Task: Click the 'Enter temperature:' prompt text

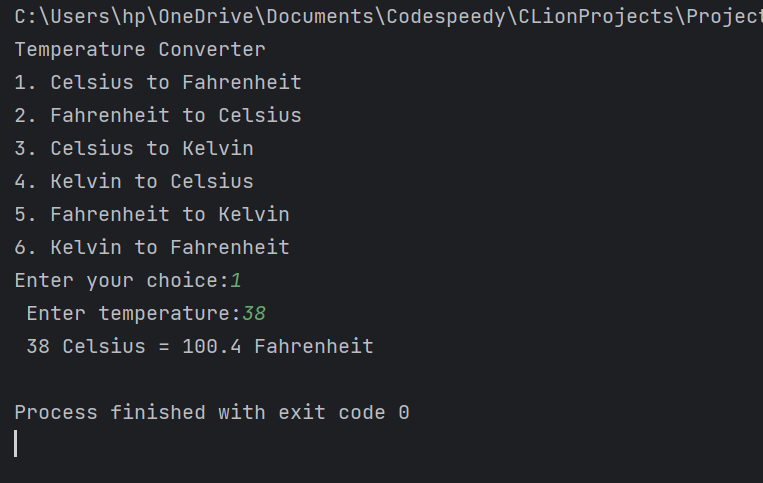Action: pos(134,314)
